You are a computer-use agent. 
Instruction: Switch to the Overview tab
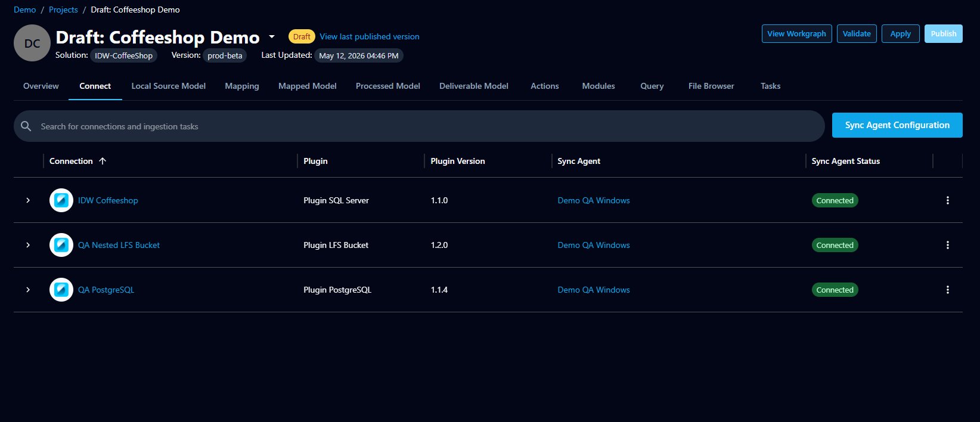coord(41,86)
